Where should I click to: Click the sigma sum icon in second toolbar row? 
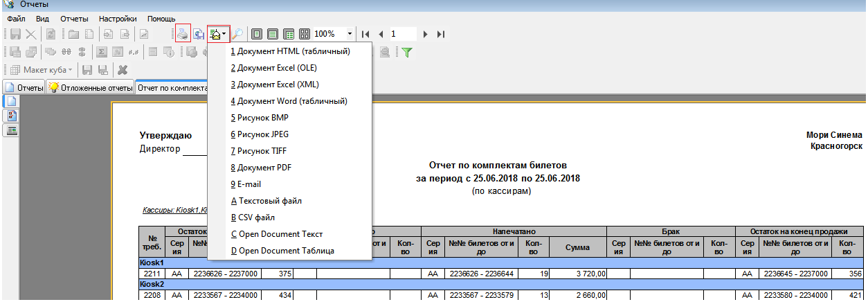pyautogui.click(x=101, y=51)
